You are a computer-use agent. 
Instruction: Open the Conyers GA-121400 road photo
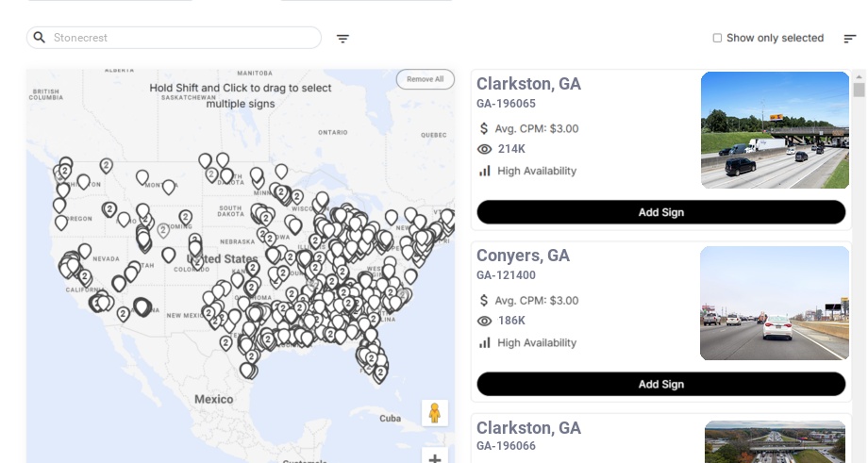pyautogui.click(x=775, y=303)
